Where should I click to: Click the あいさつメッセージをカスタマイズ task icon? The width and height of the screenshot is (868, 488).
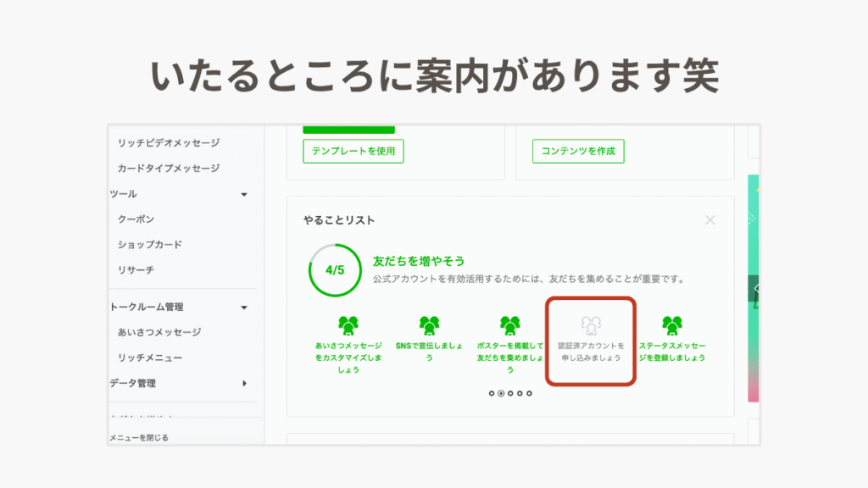(348, 325)
